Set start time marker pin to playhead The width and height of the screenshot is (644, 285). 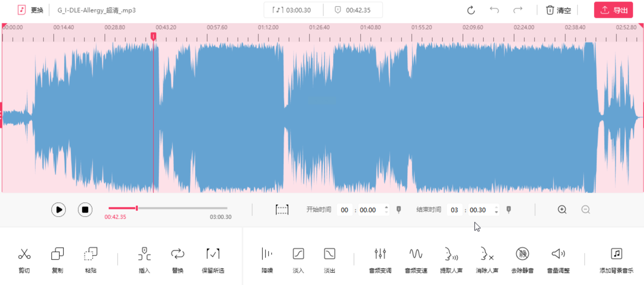[399, 210]
